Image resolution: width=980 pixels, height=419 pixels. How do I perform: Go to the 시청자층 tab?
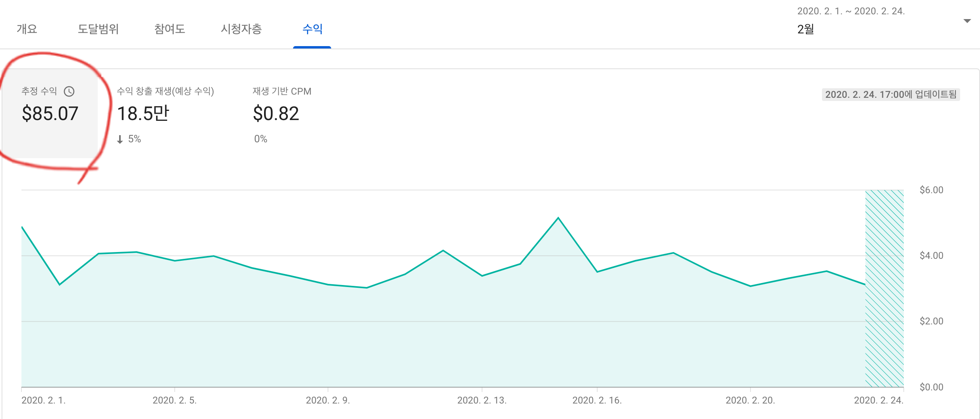[241, 29]
